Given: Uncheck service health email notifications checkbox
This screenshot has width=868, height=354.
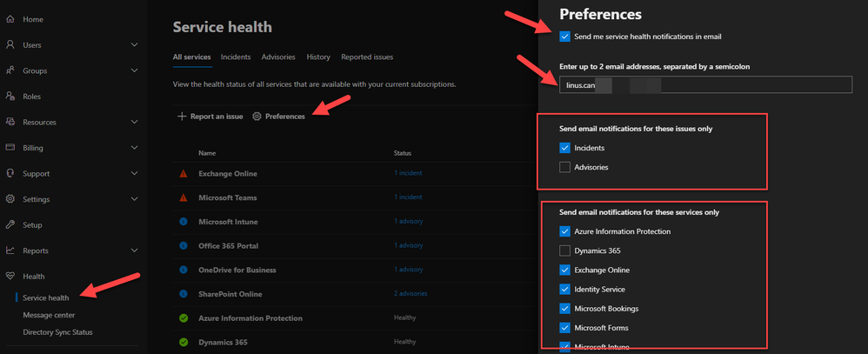Looking at the screenshot, I should [565, 37].
